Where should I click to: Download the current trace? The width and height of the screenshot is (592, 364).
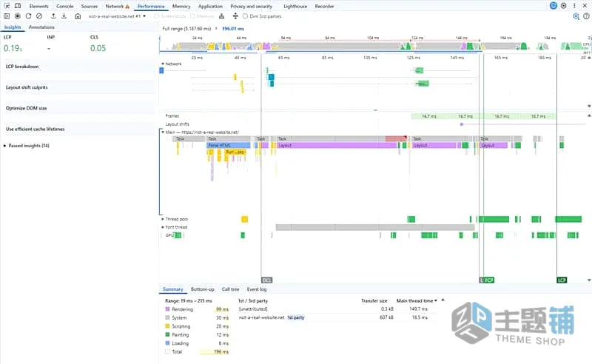pyautogui.click(x=64, y=16)
